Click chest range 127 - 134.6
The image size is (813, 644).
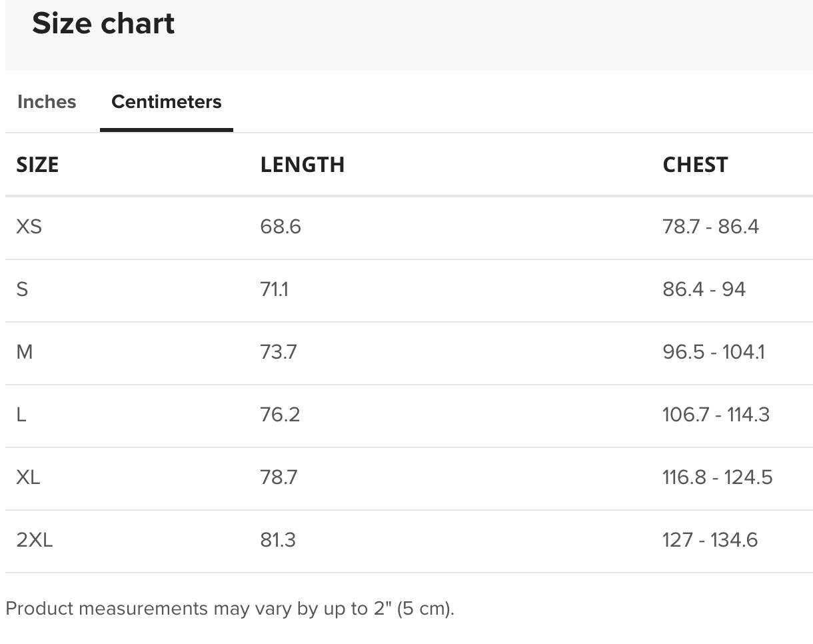710,540
